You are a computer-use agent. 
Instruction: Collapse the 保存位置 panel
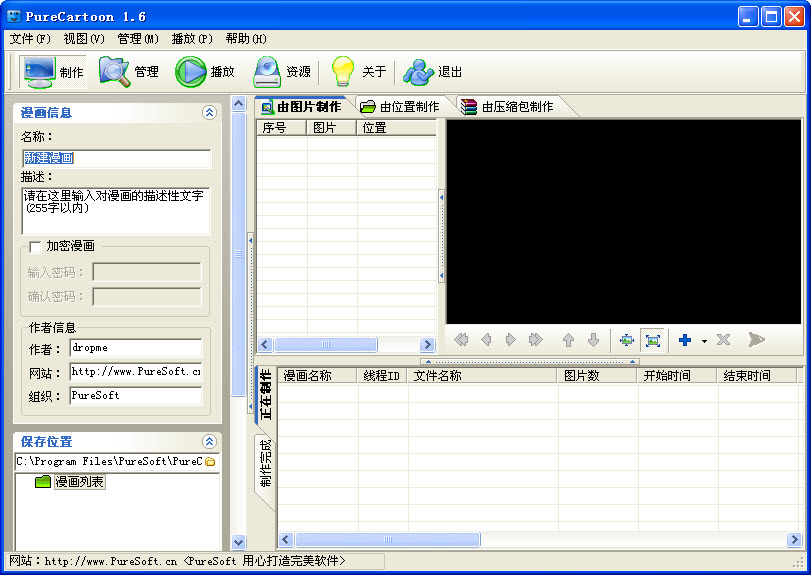click(x=209, y=441)
